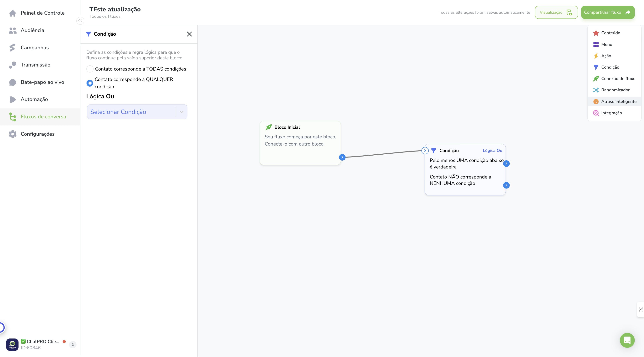
Task: Click the Transmissão sidebar icon
Action: (x=13, y=65)
